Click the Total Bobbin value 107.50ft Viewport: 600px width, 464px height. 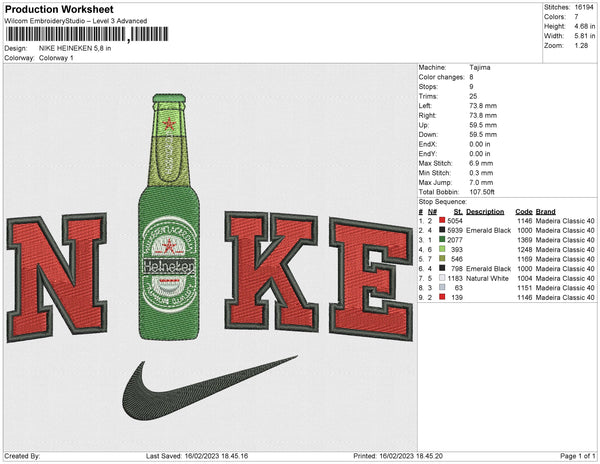pos(482,192)
